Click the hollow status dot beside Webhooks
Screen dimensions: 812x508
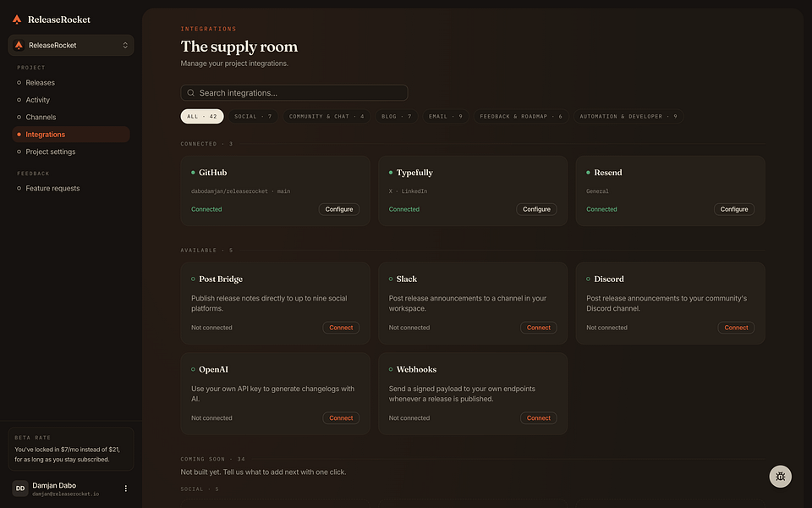391,370
